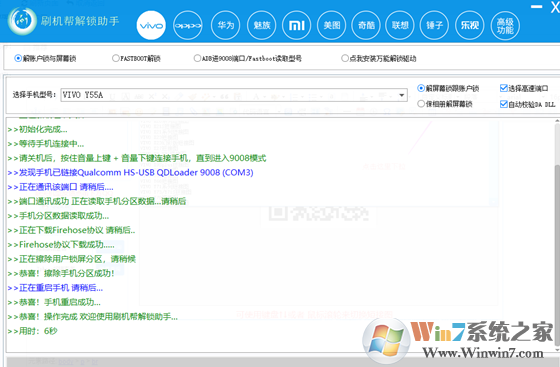Select 点我安装万能解锁驱动 option
Screen dimensions: 560x367
tap(379, 58)
